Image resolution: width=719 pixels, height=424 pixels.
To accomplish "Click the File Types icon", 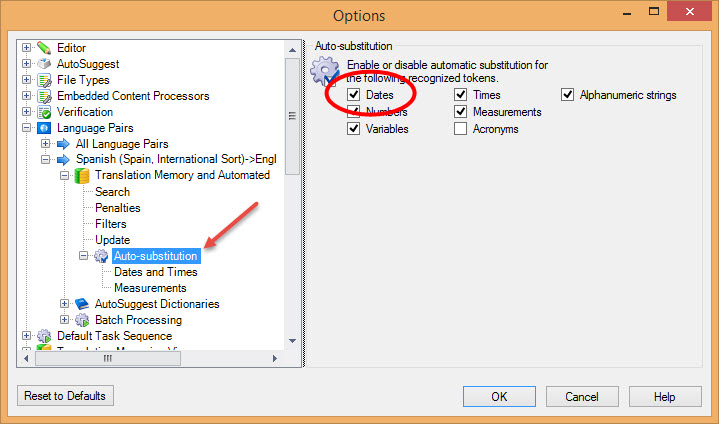I will [44, 80].
